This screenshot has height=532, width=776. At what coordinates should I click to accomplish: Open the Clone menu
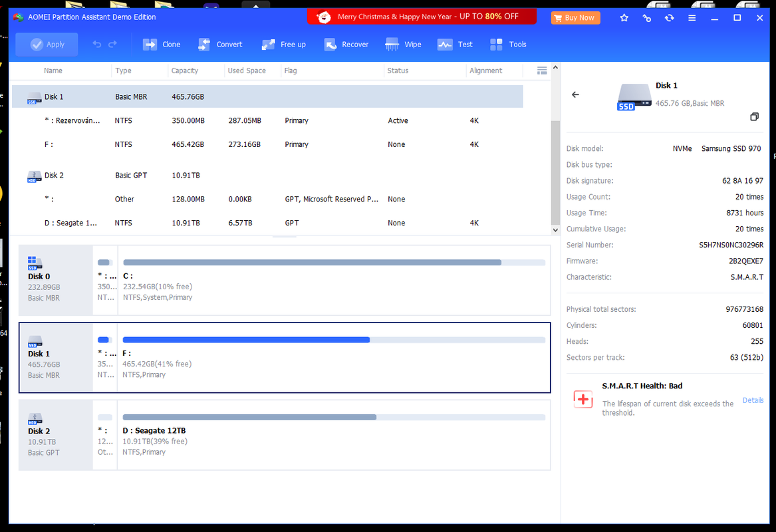[162, 45]
